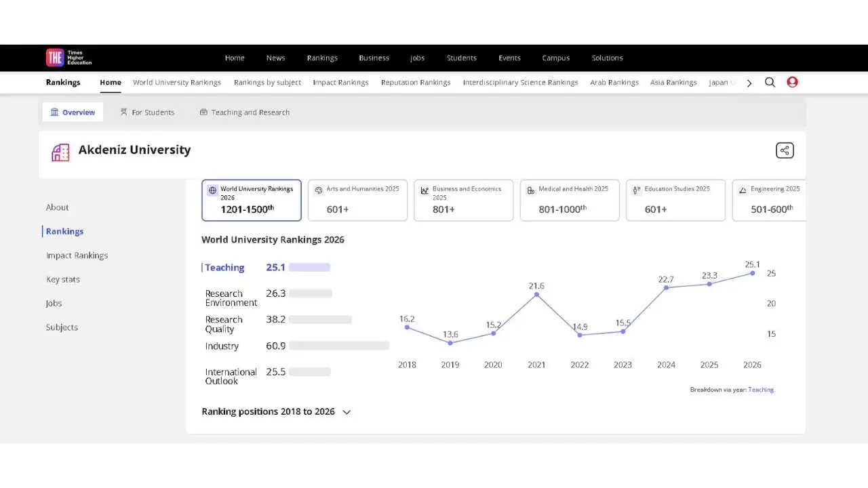868x488 pixels.
Task: Open the Rankings top menu
Action: point(322,58)
